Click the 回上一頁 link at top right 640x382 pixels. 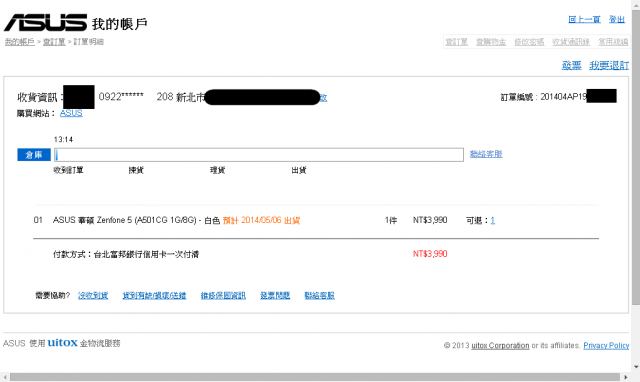click(x=584, y=19)
